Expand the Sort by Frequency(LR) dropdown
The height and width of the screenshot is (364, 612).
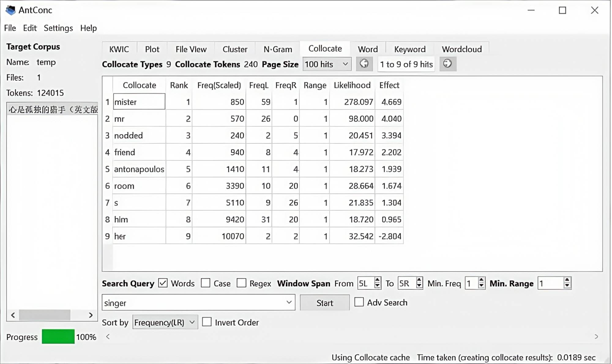tap(165, 322)
